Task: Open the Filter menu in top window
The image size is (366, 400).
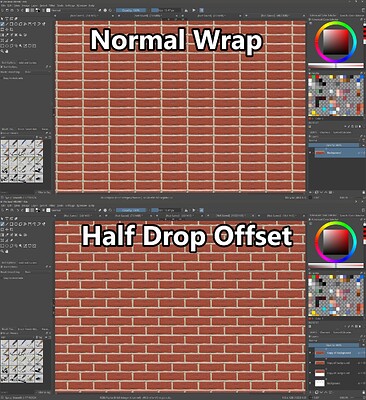Action: (x=52, y=6)
